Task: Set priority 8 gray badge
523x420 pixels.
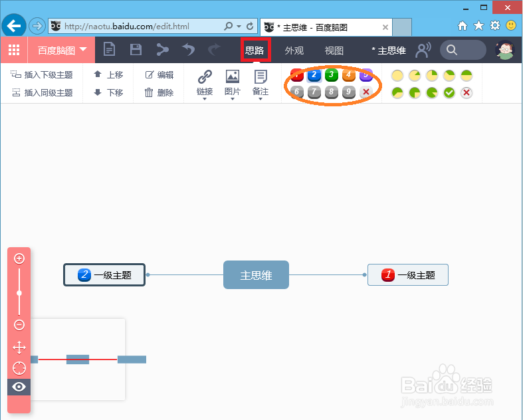Action: [331, 92]
